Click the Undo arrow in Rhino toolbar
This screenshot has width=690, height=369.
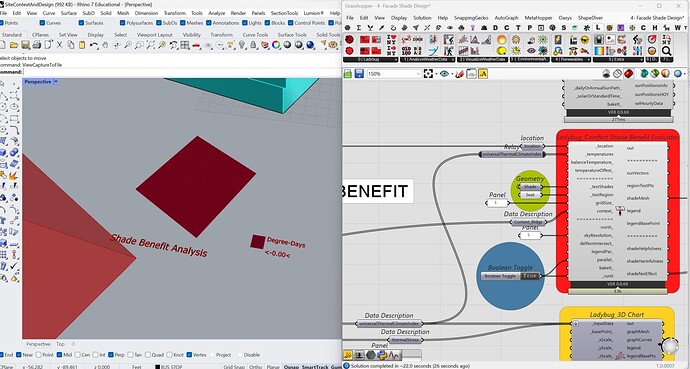coord(93,45)
